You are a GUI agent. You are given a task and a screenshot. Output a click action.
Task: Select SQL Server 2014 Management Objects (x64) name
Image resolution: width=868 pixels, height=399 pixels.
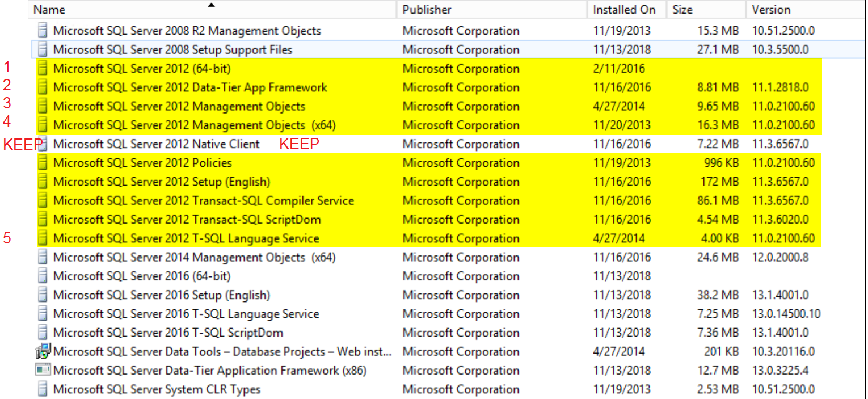pos(195,257)
